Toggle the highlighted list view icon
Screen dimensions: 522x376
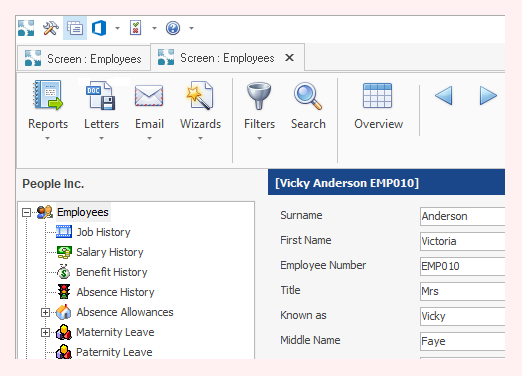(x=75, y=28)
